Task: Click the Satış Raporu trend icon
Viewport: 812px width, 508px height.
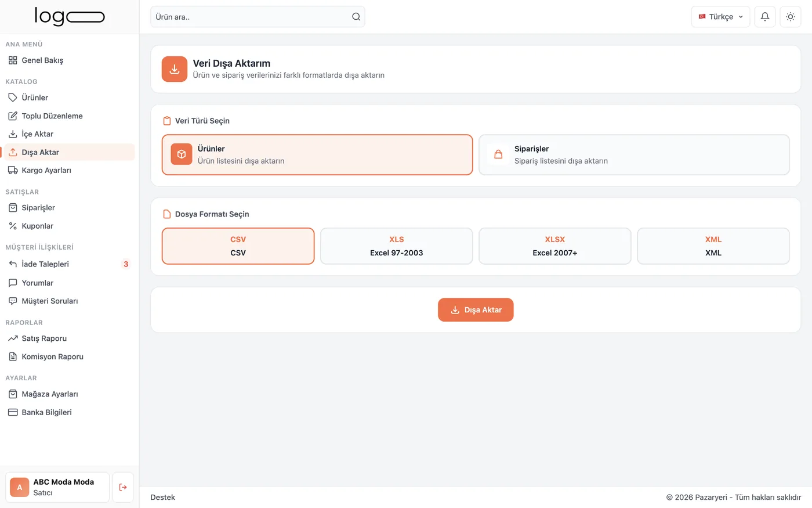Action: click(13, 338)
